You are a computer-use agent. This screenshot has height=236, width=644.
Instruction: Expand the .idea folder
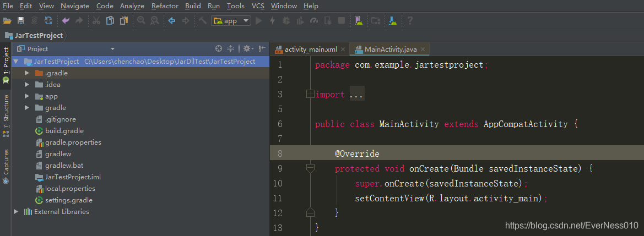click(x=27, y=85)
